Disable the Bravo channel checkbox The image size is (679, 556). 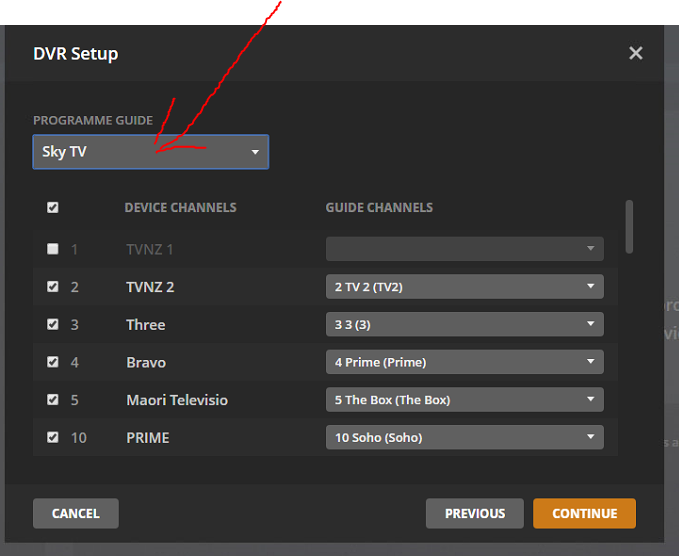(x=53, y=362)
